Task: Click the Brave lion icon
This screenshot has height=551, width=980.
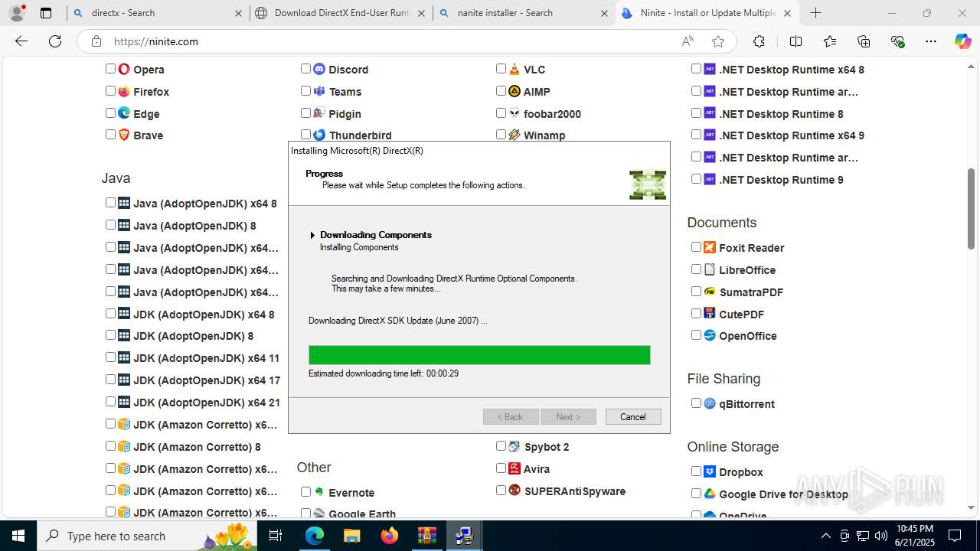Action: click(x=124, y=135)
